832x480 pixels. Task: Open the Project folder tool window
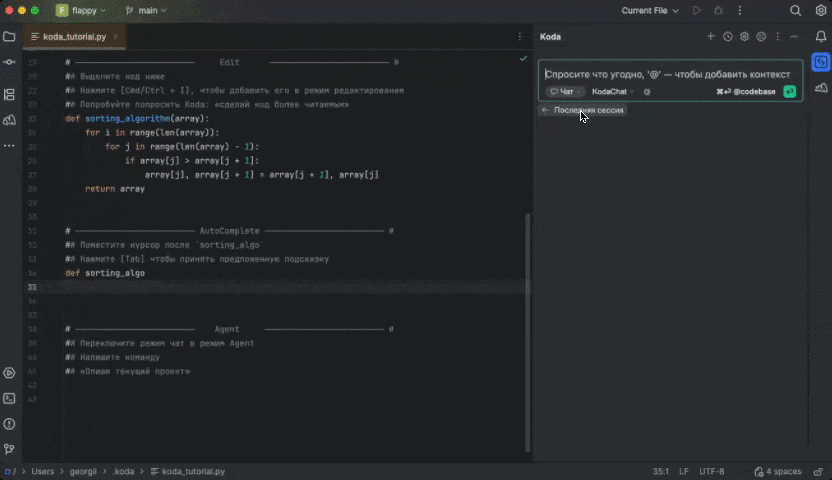[10, 37]
